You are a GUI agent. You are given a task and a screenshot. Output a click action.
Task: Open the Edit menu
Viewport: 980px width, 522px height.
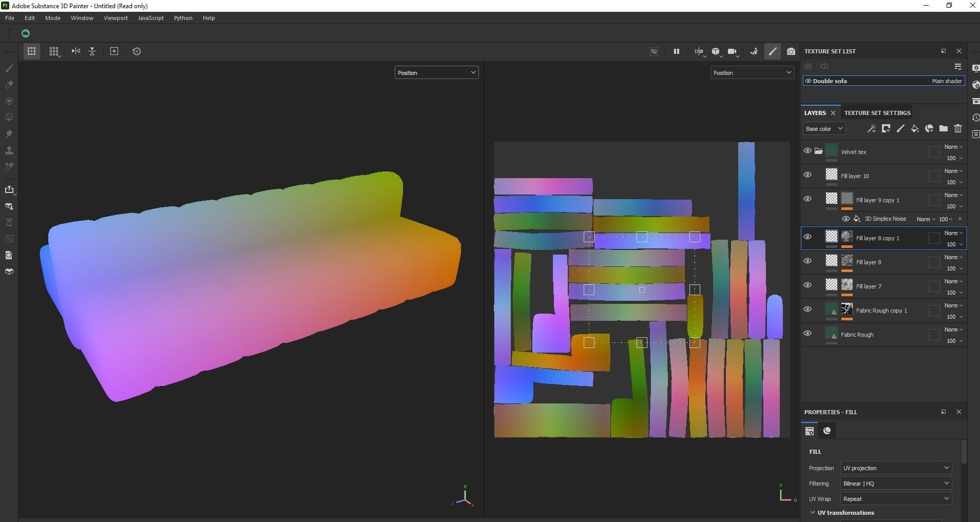30,18
